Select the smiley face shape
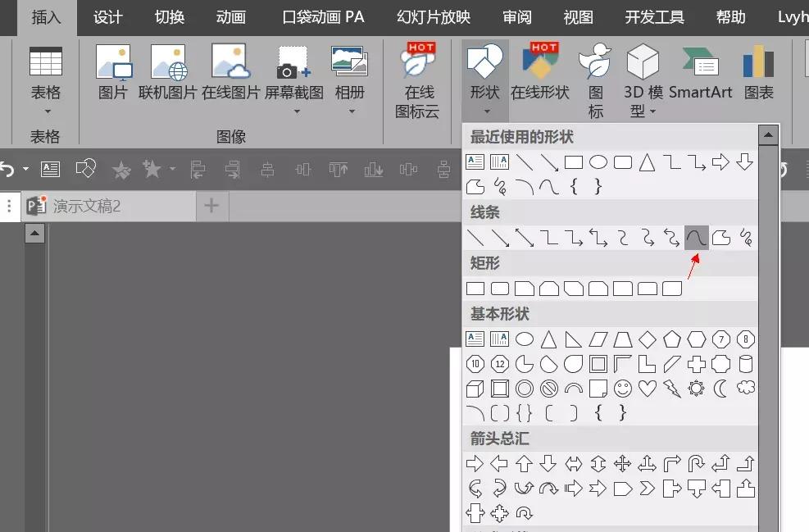Viewport: 809px width, 532px height. click(623, 388)
